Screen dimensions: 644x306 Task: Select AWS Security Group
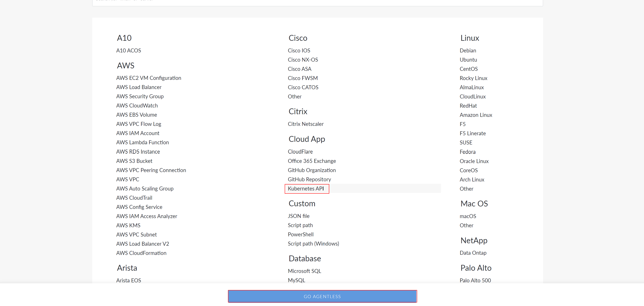pos(140,97)
